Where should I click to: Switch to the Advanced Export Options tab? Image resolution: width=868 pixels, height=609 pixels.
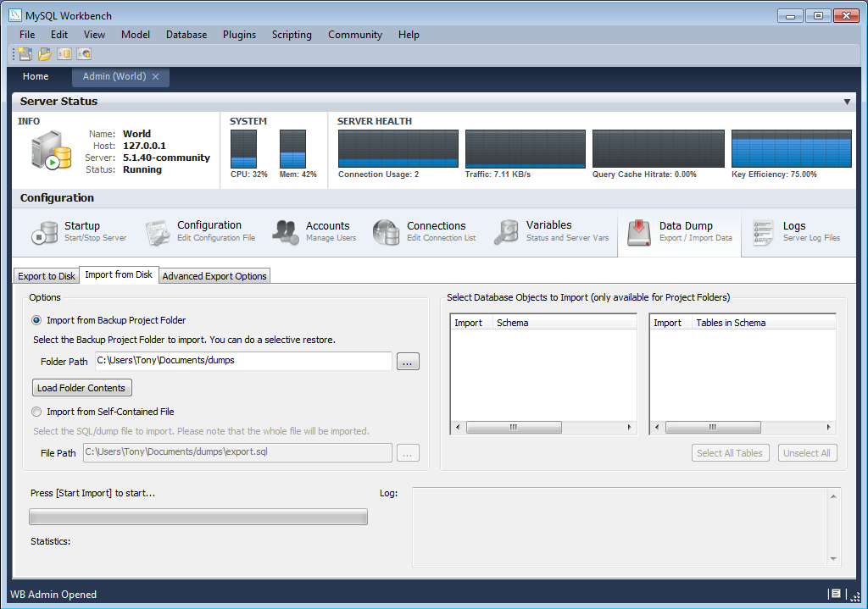214,275
